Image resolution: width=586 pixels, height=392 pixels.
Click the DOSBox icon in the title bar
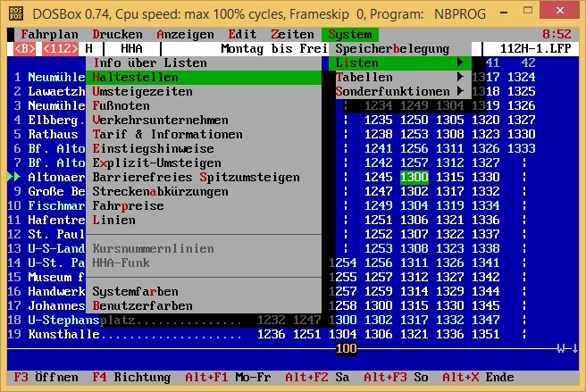point(13,12)
